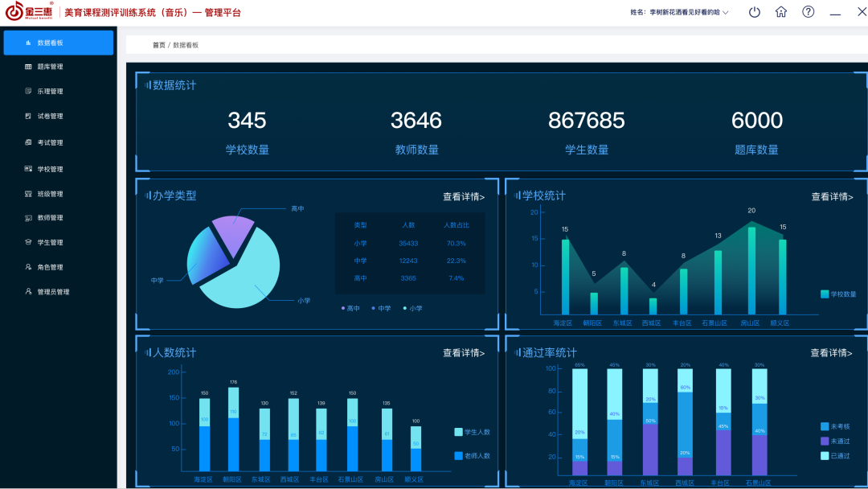Open the help question mark icon

[809, 12]
